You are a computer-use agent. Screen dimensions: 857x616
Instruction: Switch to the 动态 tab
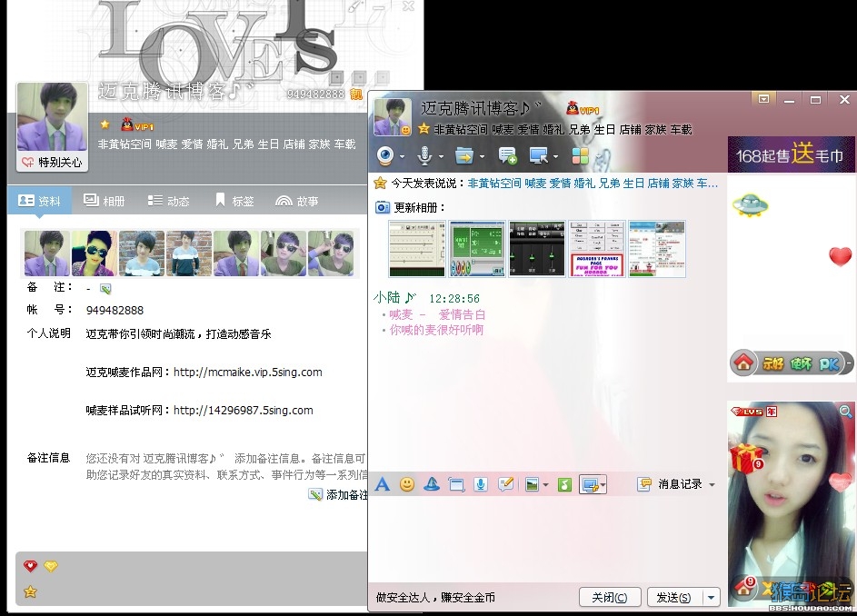(x=168, y=201)
